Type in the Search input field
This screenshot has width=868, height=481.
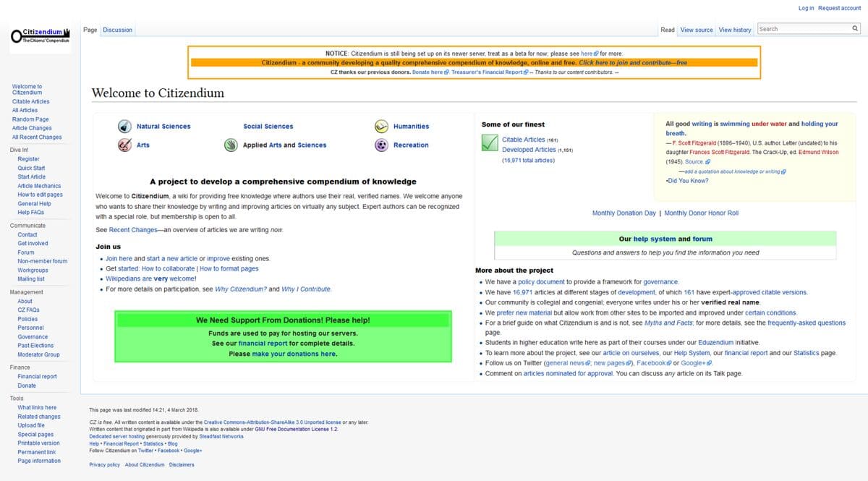tap(801, 29)
